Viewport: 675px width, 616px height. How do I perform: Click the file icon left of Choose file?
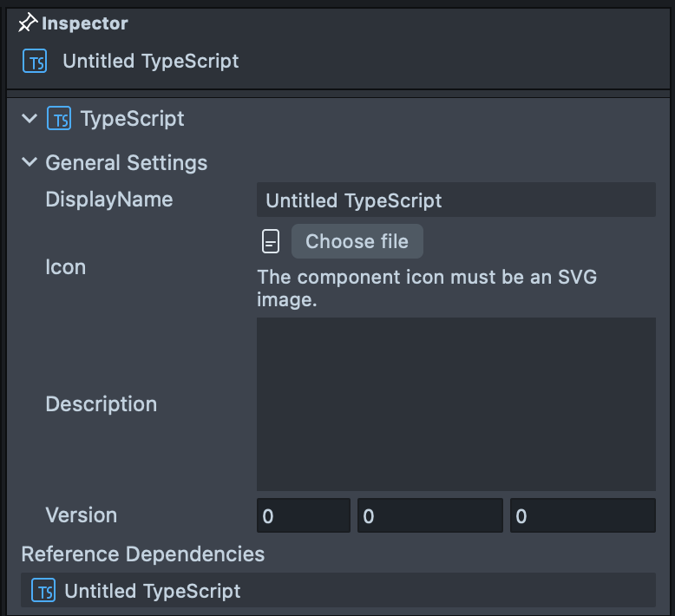coord(271,242)
